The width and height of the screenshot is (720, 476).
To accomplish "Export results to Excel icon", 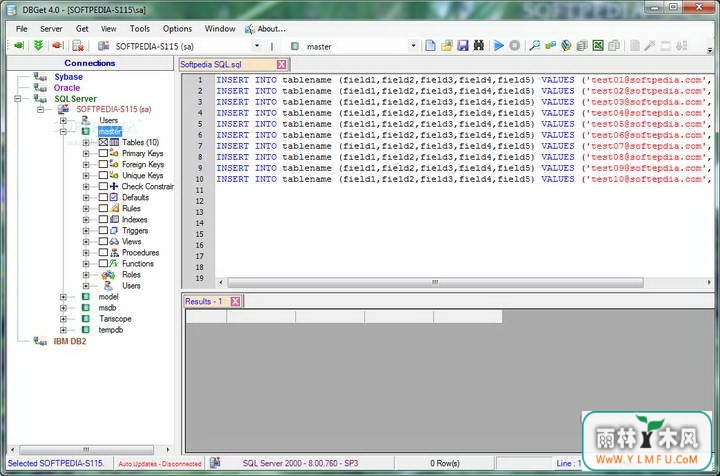I will [598, 46].
